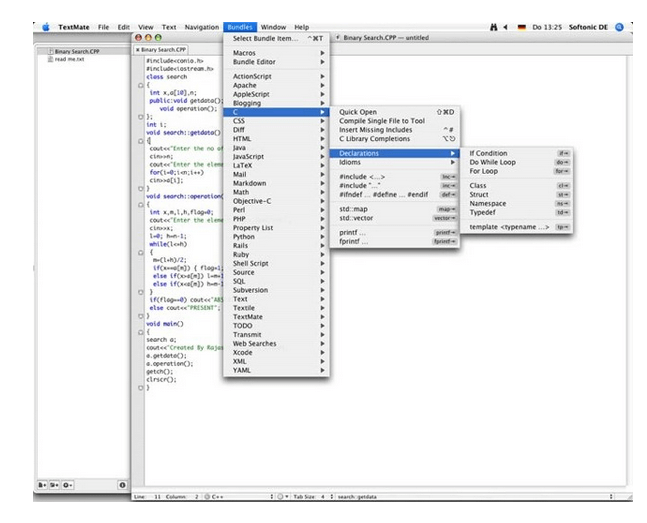Screen dimensions: 647x523
Task: Open the gear action menu in project drawer
Action: [67, 485]
